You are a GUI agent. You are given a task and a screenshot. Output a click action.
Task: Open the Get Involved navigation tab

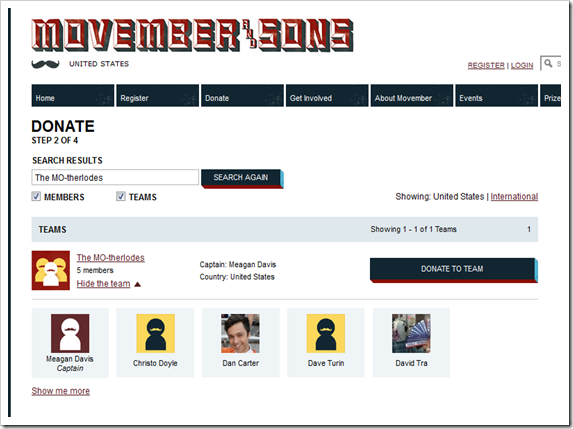click(327, 96)
